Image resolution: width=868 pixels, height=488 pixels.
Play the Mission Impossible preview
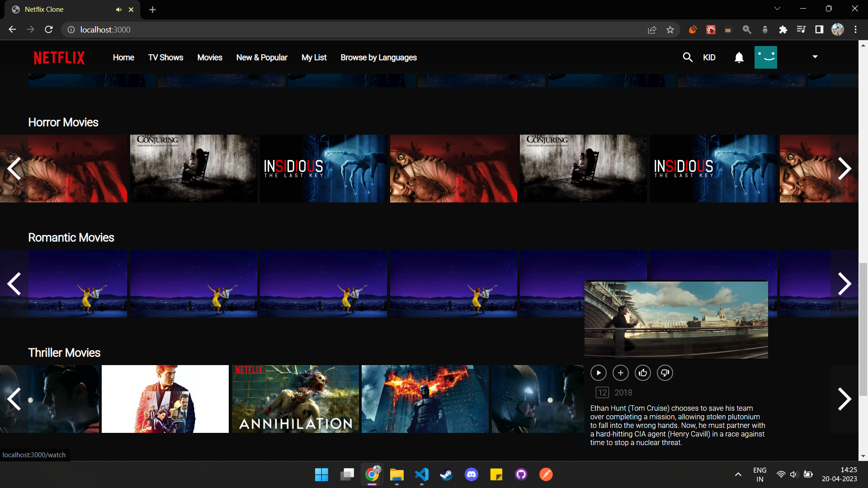pos(599,372)
